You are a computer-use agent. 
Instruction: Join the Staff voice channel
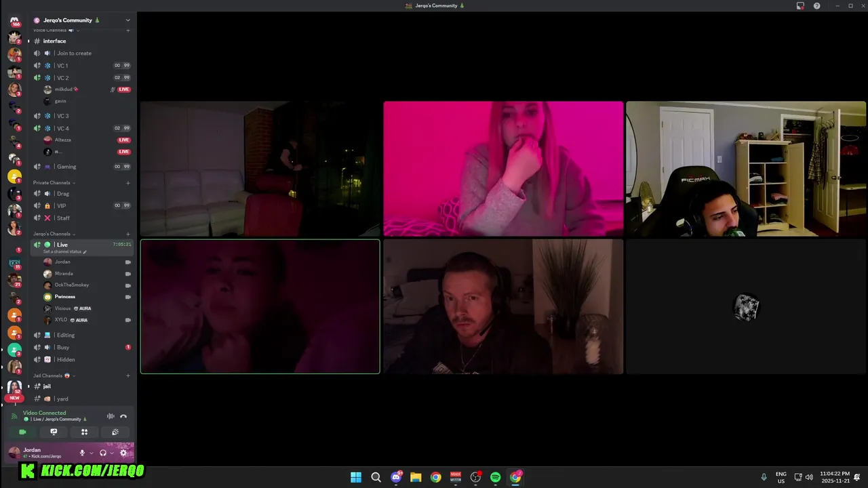(82, 218)
